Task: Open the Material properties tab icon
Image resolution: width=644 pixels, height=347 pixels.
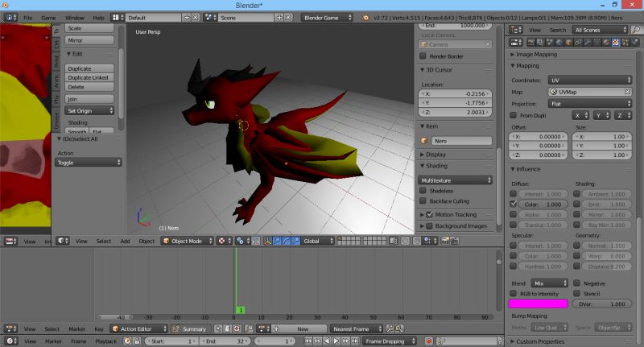Action: pyautogui.click(x=606, y=43)
